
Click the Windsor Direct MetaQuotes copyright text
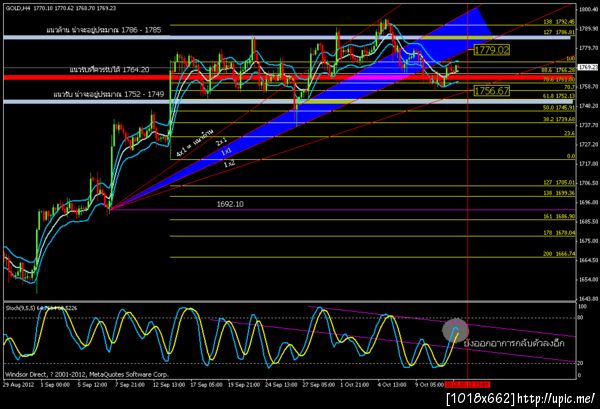tap(86, 375)
